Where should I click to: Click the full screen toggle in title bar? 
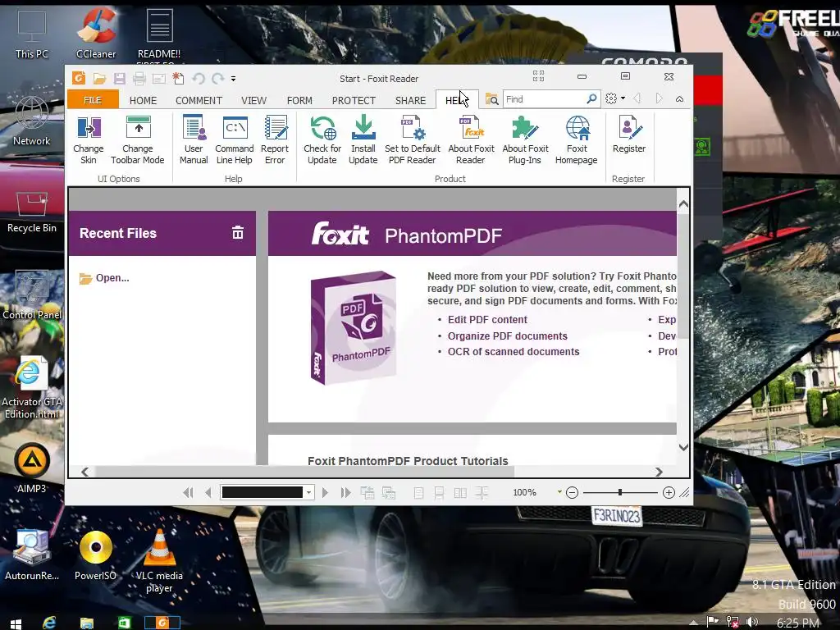click(x=538, y=76)
